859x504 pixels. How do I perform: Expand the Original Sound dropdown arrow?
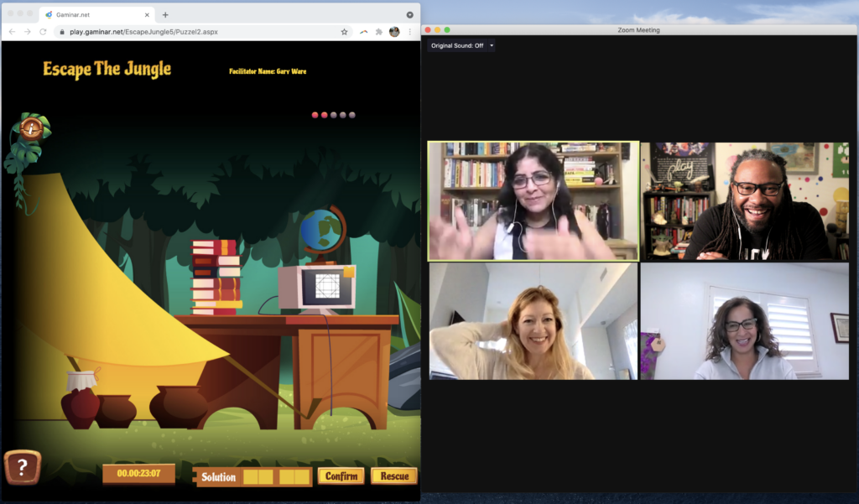coord(492,45)
